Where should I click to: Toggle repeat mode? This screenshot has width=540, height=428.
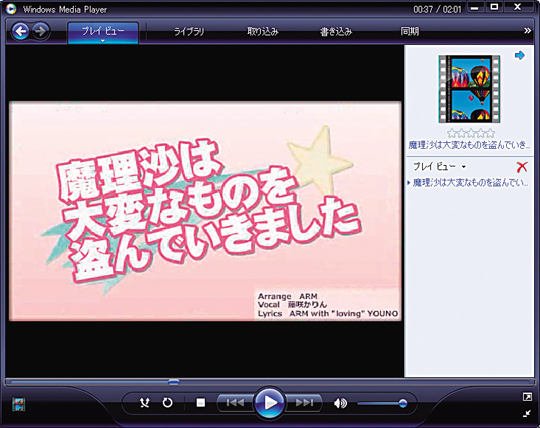click(167, 403)
